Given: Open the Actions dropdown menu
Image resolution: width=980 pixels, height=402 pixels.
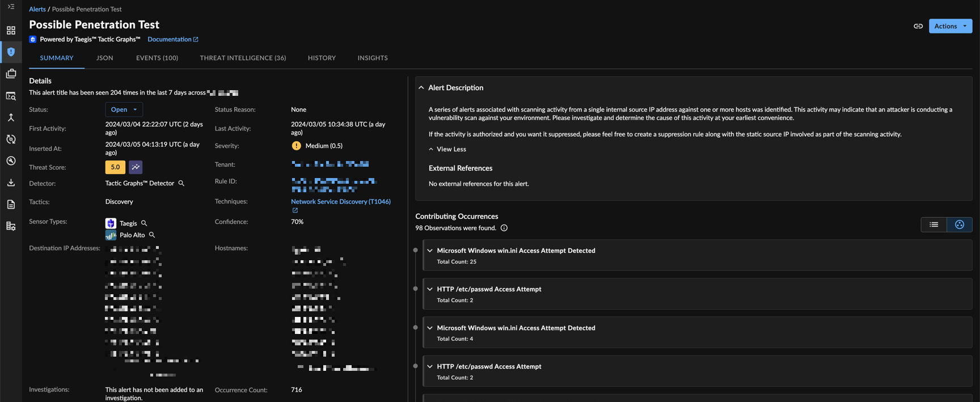Looking at the screenshot, I should (951, 26).
